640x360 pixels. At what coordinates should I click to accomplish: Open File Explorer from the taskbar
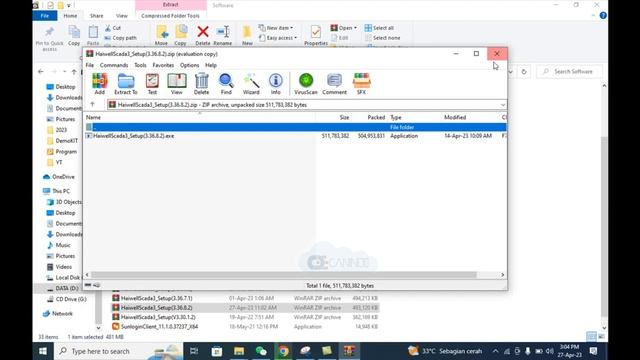pyautogui.click(x=239, y=351)
